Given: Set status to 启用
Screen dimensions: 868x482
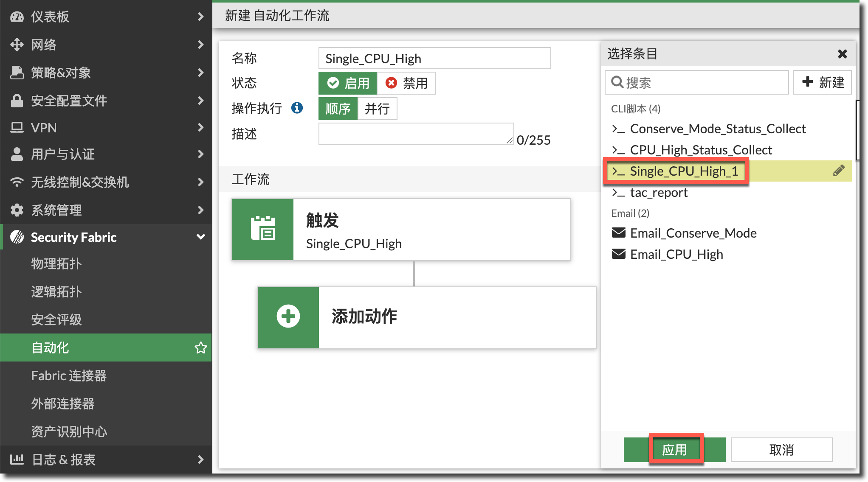Looking at the screenshot, I should pyautogui.click(x=348, y=83).
